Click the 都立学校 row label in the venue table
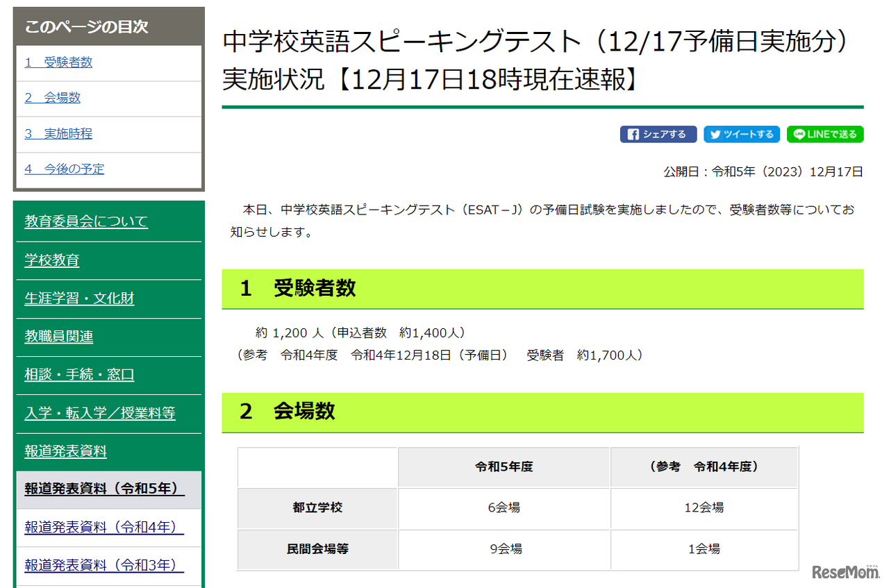The image size is (889, 588). [x=317, y=507]
